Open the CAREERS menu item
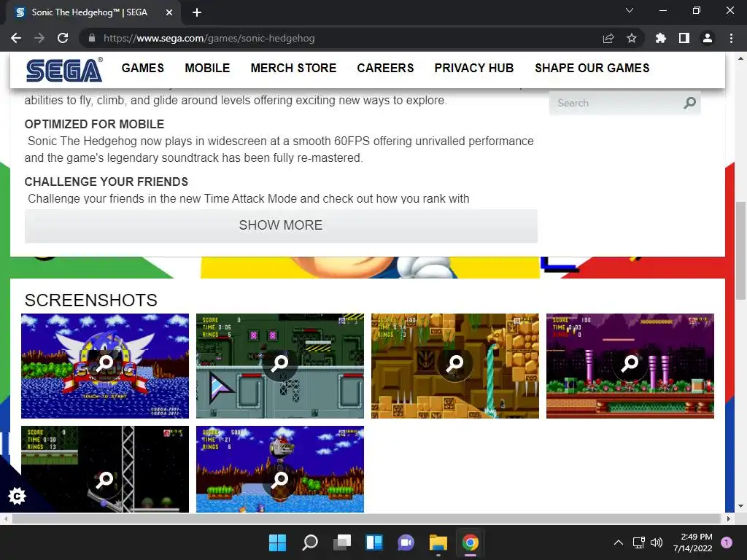The image size is (747, 560). pyautogui.click(x=385, y=68)
